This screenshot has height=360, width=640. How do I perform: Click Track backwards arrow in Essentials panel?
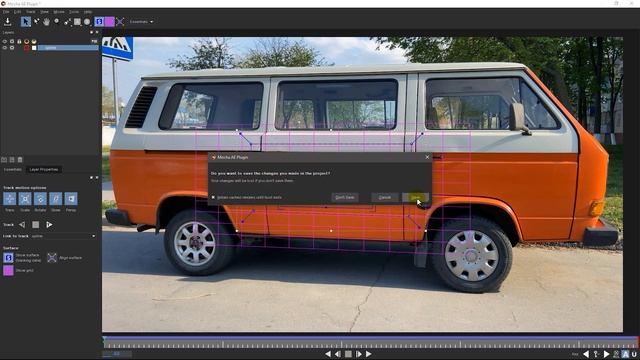(x=22, y=224)
